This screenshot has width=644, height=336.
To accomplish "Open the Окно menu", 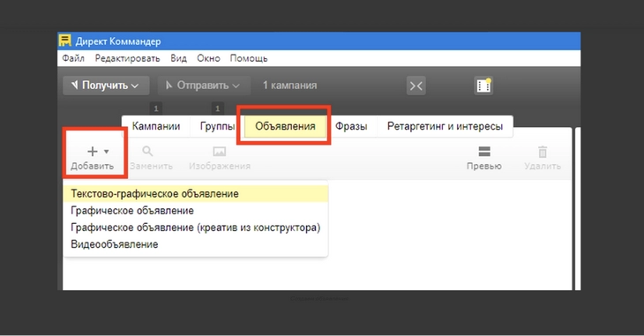I will point(208,58).
